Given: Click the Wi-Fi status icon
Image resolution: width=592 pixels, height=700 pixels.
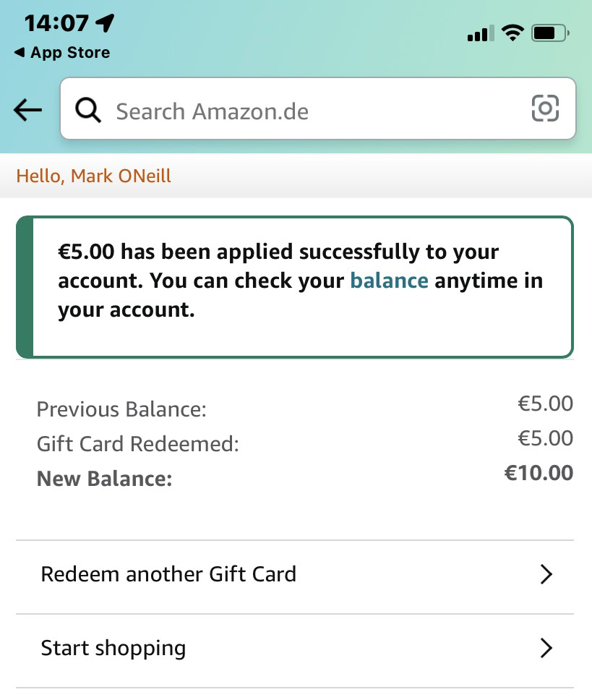Looking at the screenshot, I should [513, 33].
